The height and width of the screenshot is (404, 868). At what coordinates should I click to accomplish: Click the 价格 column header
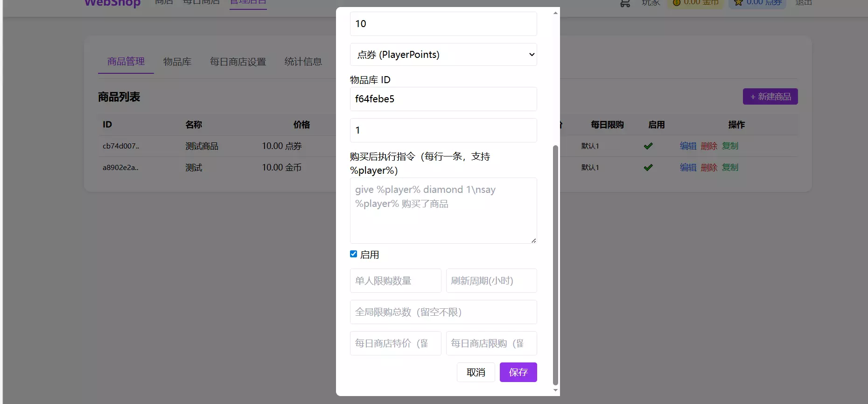click(x=301, y=125)
